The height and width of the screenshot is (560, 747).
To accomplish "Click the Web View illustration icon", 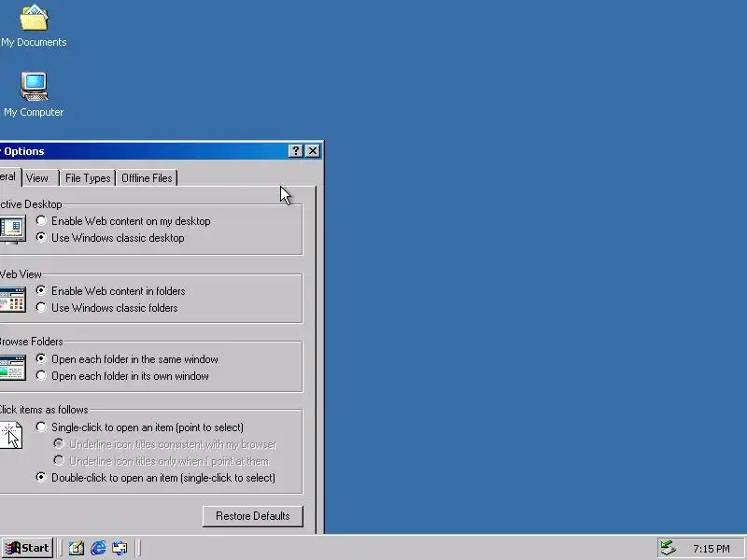I will 12,299.
